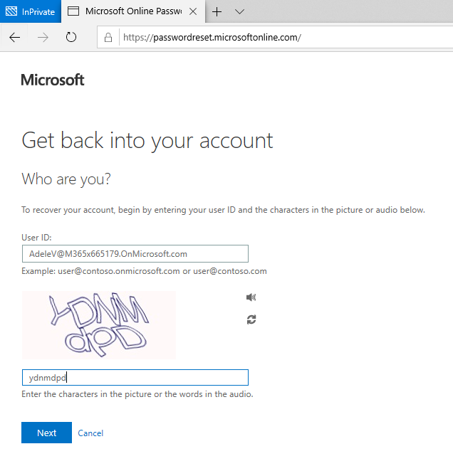Play the audio CAPTCHA speaker icon
The width and height of the screenshot is (453, 476).
coord(251,297)
